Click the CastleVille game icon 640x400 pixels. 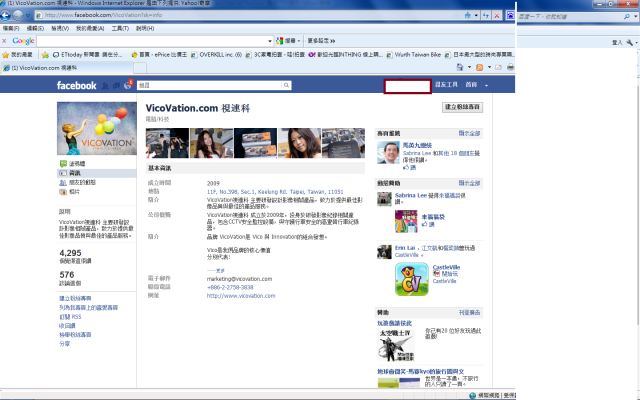[x=412, y=279]
